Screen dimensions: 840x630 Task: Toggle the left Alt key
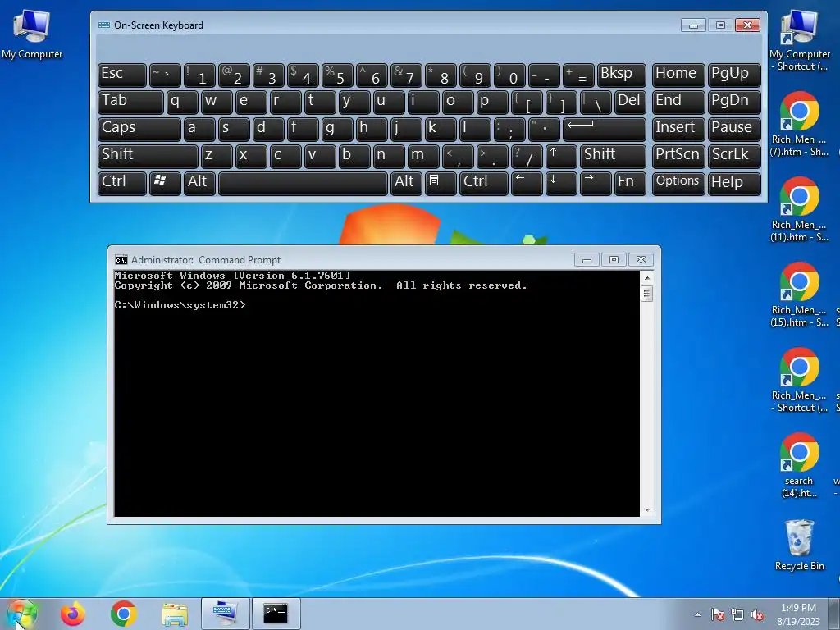pos(199,182)
